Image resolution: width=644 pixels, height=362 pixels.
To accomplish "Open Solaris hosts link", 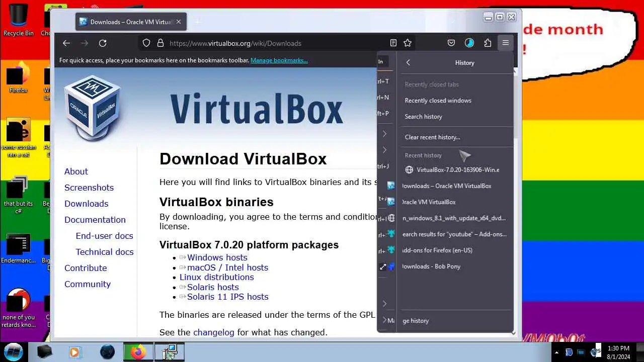I will point(213,287).
